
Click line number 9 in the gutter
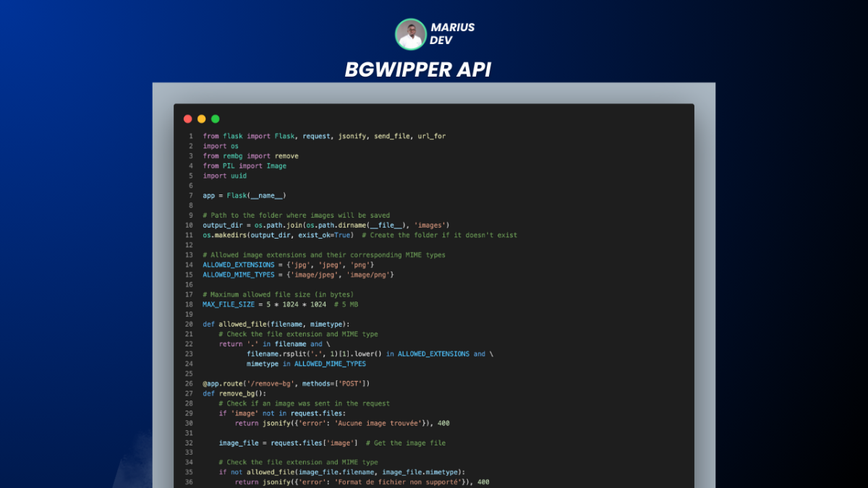coord(190,215)
